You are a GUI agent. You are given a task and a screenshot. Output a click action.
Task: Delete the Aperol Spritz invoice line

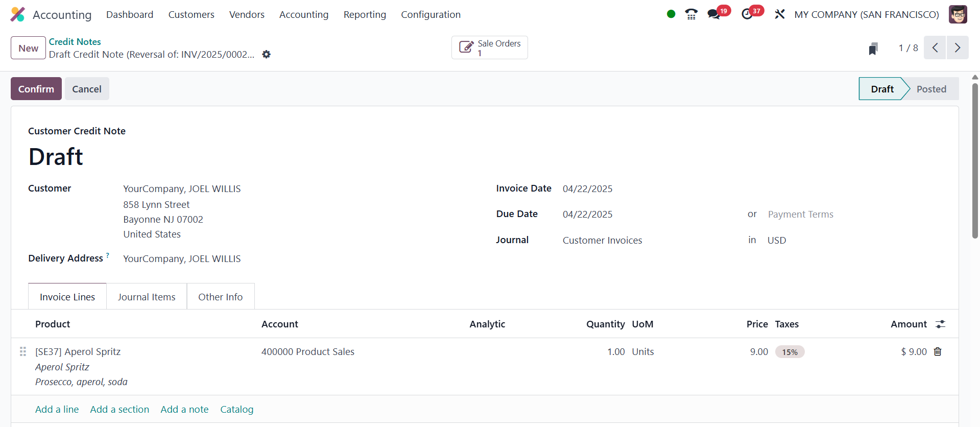click(938, 351)
